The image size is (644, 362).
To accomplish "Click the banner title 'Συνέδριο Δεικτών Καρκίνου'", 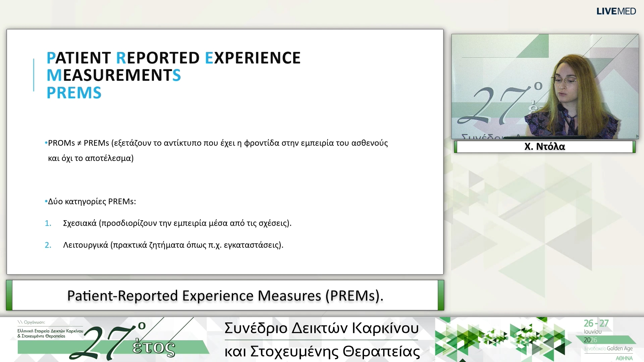I will click(x=321, y=328).
